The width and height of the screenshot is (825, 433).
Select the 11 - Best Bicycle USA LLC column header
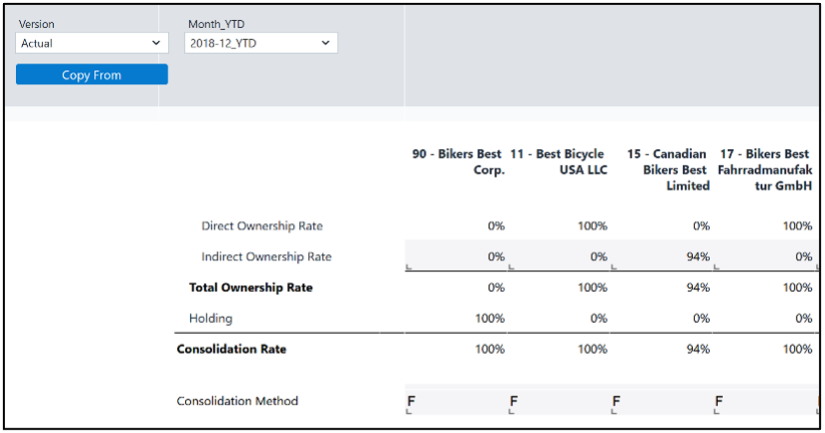coord(558,162)
